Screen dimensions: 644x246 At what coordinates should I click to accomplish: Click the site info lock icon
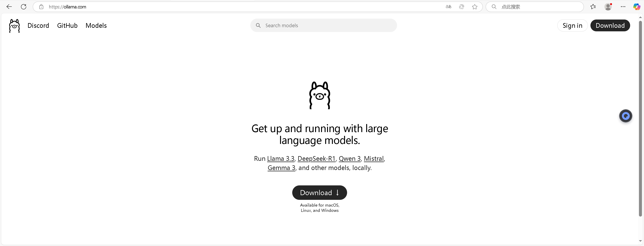pyautogui.click(x=41, y=7)
